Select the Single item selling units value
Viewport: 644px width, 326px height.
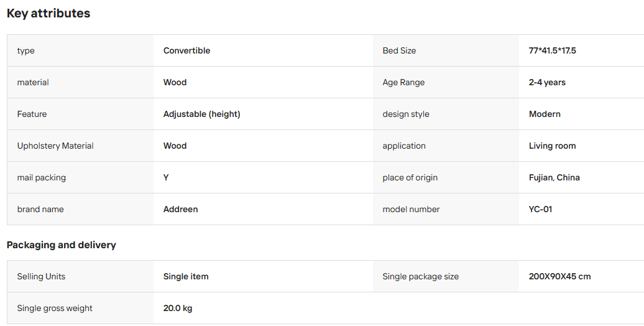[186, 276]
